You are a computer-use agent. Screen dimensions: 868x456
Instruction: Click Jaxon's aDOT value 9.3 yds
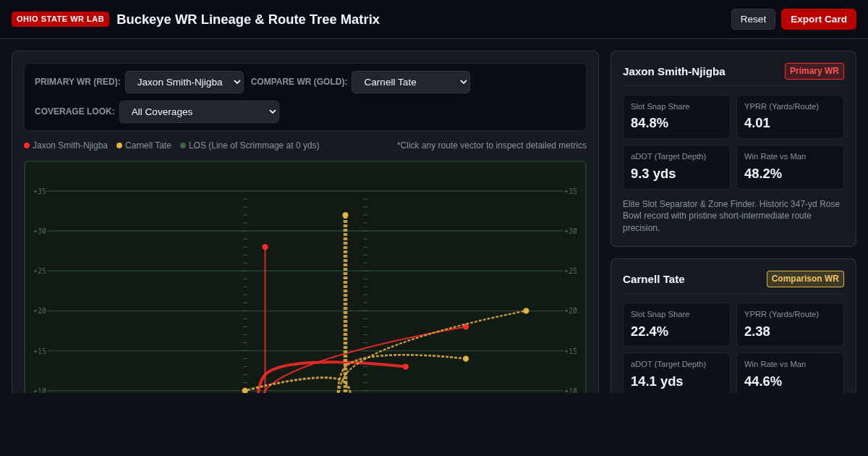pyautogui.click(x=653, y=174)
